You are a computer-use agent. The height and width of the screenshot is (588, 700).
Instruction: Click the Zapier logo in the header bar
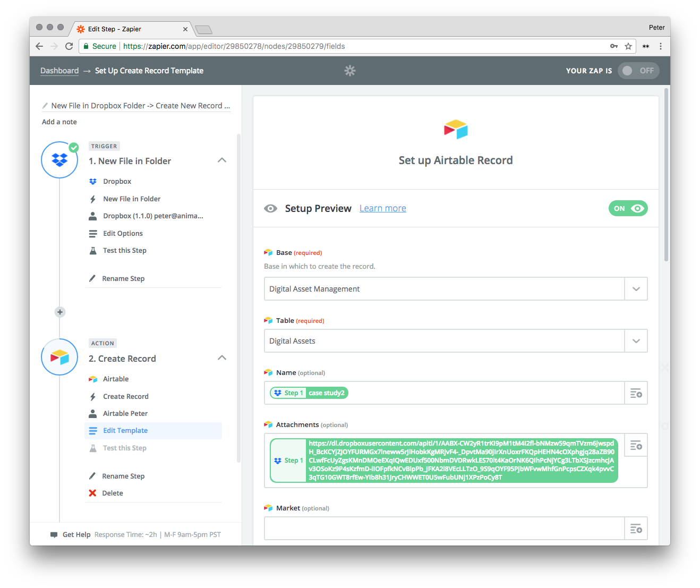click(x=349, y=71)
